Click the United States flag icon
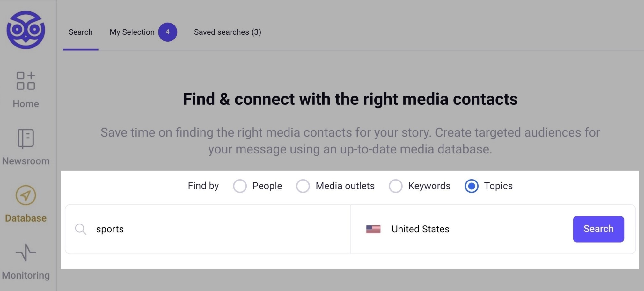 click(x=373, y=229)
